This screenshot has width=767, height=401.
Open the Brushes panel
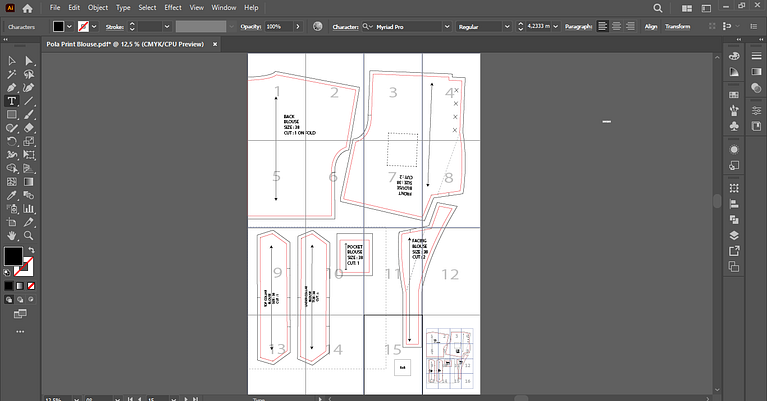734,111
